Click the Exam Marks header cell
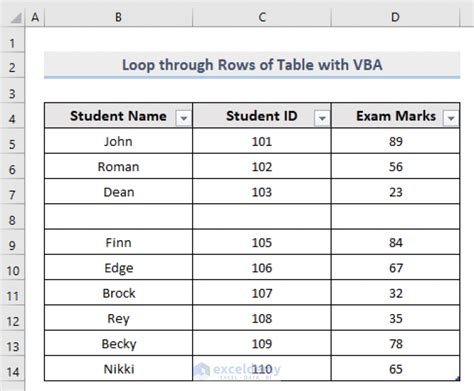Screen dimensions: 474x391 click(396, 116)
